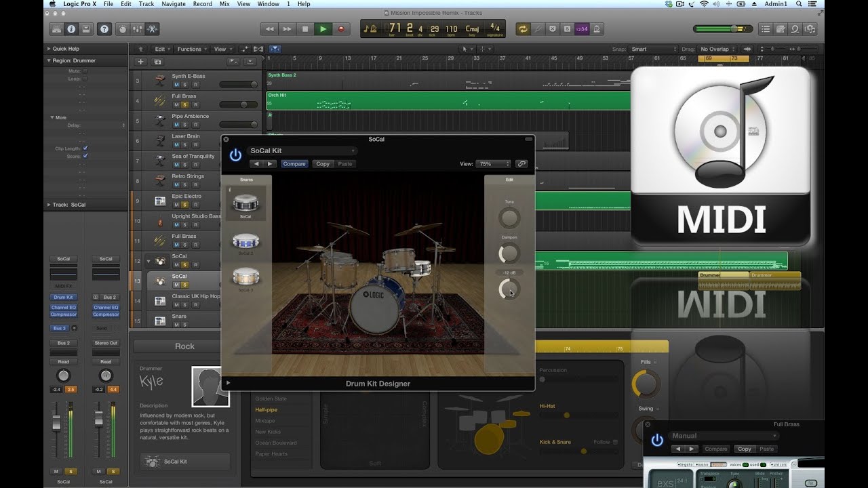Screen dimensions: 868x488
Task: Solo the Full Brass track 4
Action: (x=185, y=105)
